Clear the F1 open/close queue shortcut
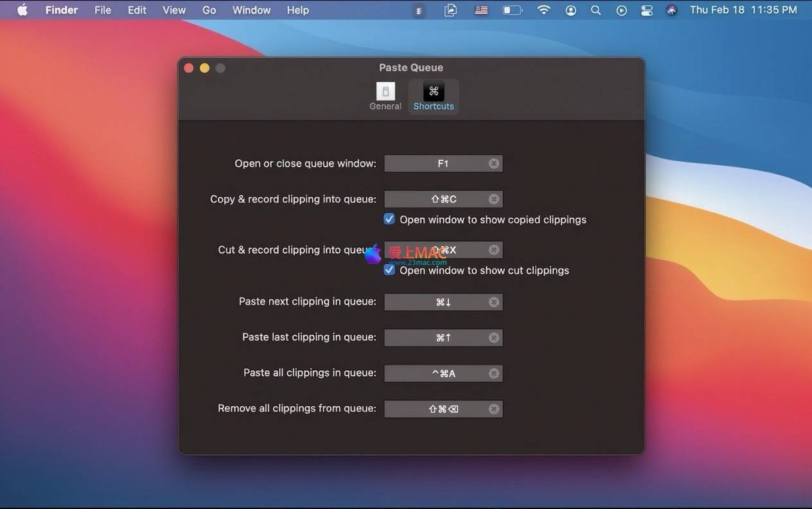812x509 pixels. point(494,164)
